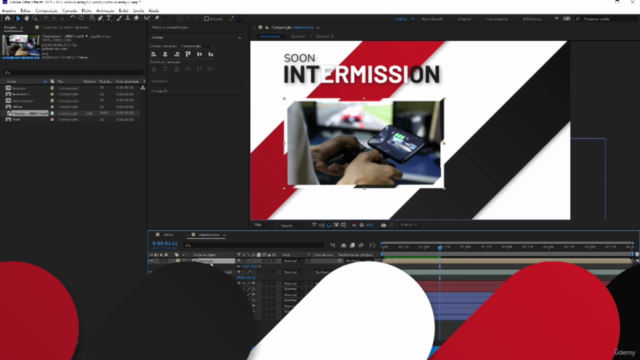Open the viewer resolution Quarter dropdown
640x360 pixels.
(293, 225)
